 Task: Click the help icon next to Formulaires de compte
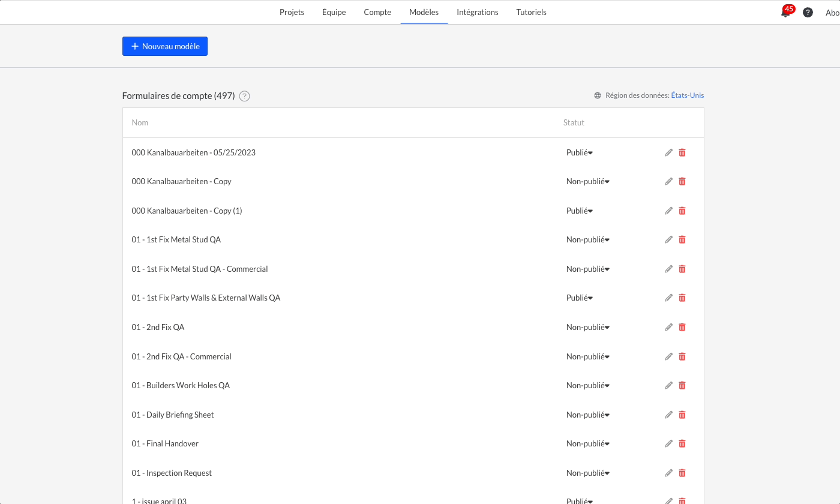(244, 96)
